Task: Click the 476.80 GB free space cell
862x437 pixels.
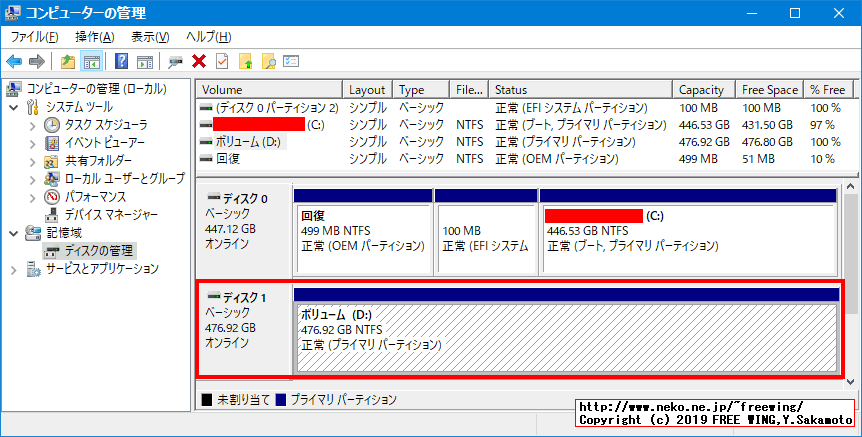Action: click(767, 142)
